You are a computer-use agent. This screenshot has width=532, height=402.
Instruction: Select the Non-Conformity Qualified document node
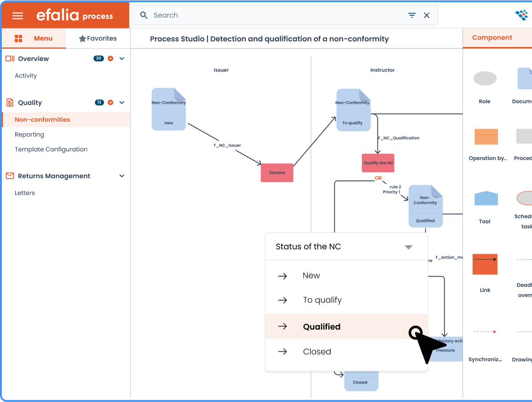pos(426,206)
